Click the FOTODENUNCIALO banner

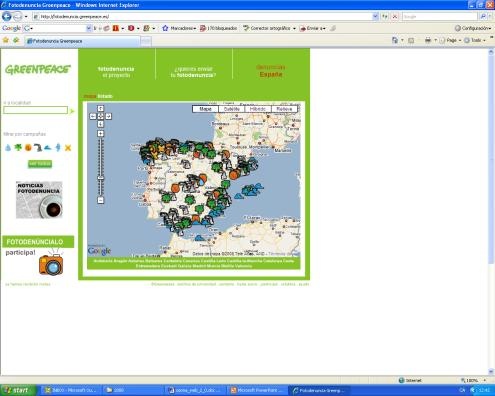[x=38, y=242]
